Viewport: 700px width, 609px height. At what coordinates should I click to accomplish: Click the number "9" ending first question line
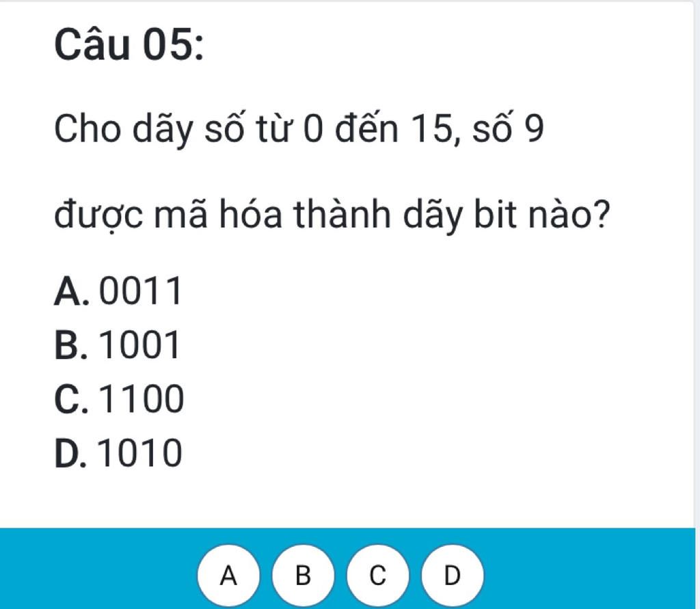click(x=534, y=130)
